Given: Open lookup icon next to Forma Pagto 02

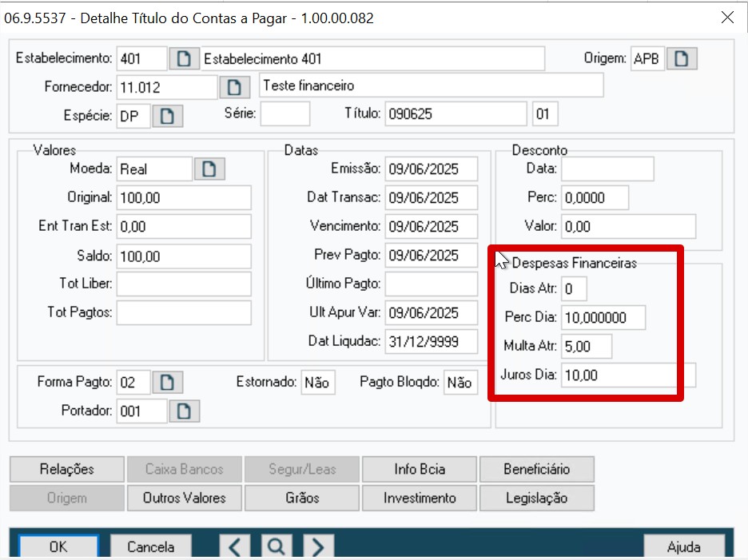Looking at the screenshot, I should click(167, 382).
